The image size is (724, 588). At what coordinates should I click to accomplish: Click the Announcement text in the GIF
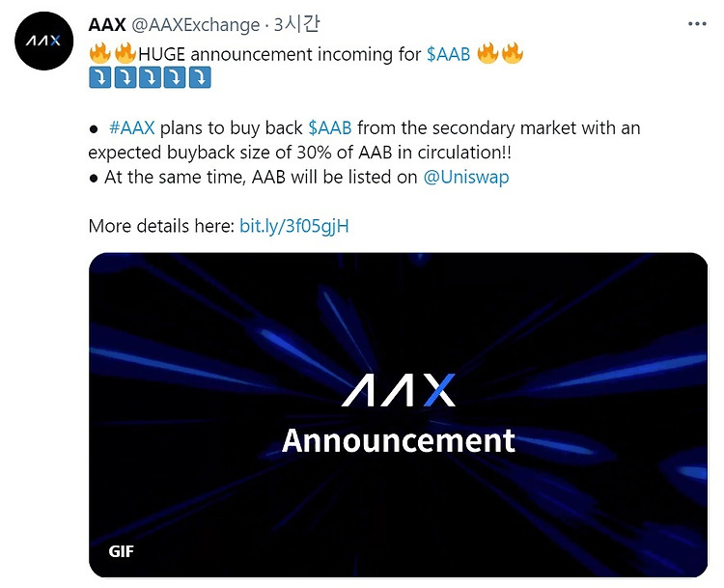coord(399,440)
